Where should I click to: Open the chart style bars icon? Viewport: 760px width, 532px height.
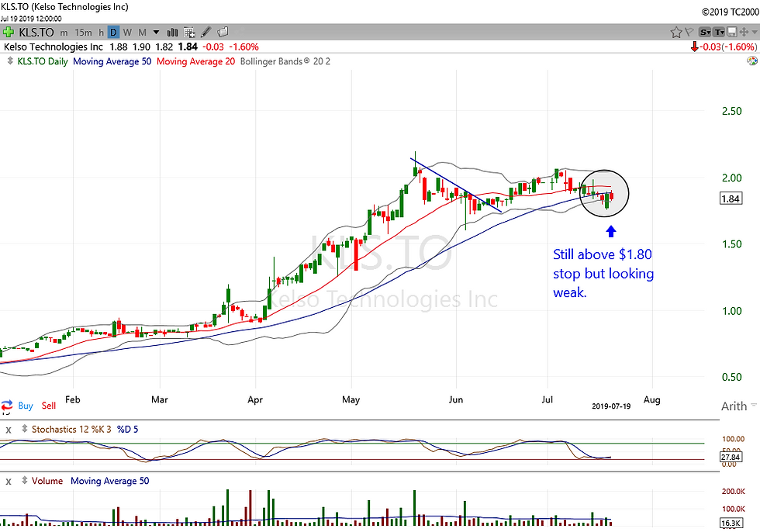click(172, 33)
